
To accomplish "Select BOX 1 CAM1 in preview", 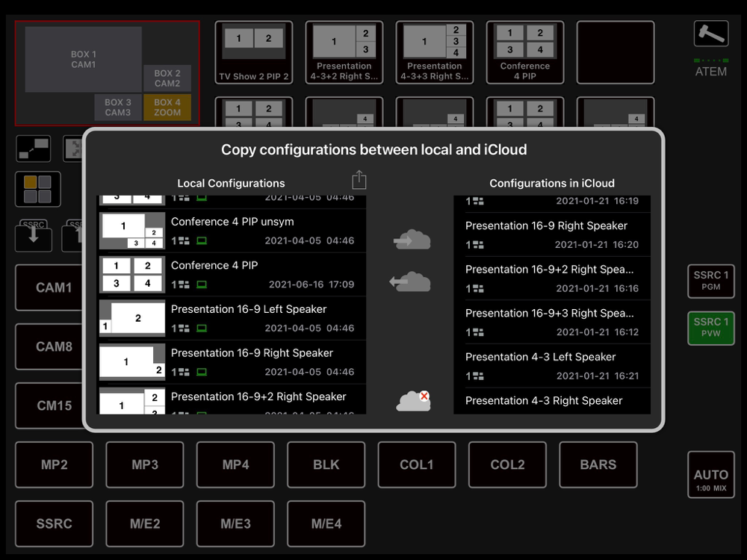I will pyautogui.click(x=84, y=60).
